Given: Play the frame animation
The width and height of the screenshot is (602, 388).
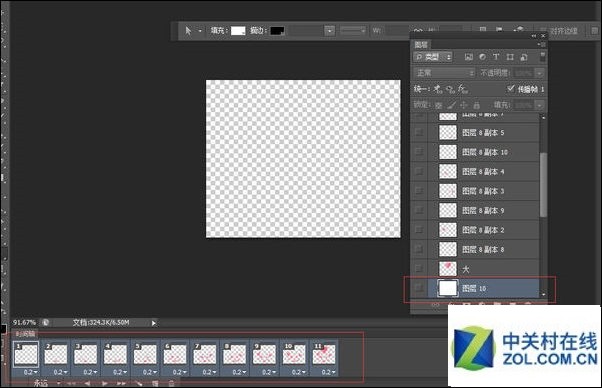Looking at the screenshot, I should coord(104,383).
